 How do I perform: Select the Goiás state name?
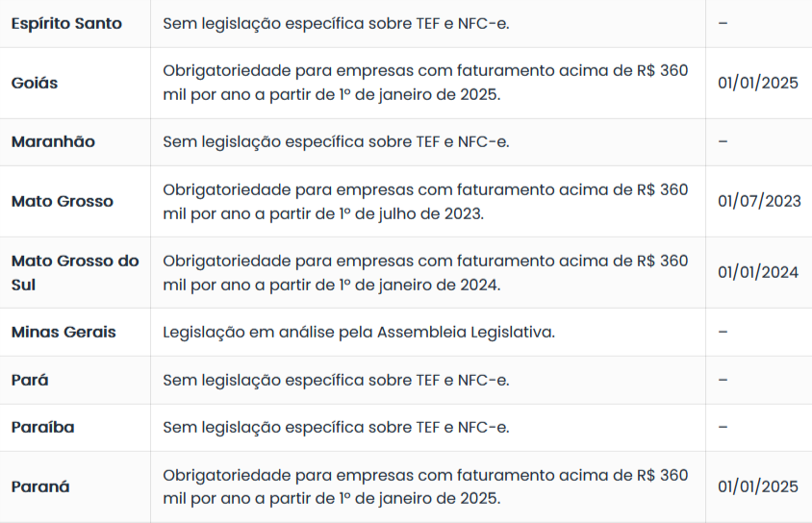pyautogui.click(x=35, y=83)
